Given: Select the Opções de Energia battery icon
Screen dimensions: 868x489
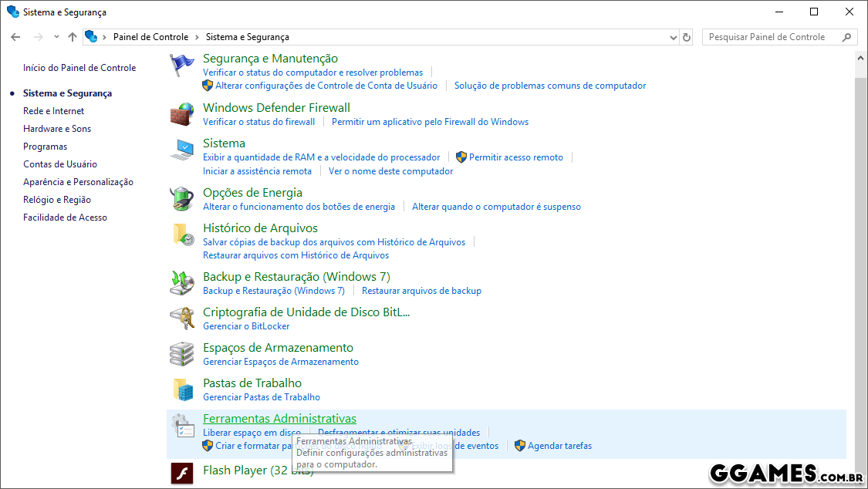Looking at the screenshot, I should point(182,199).
